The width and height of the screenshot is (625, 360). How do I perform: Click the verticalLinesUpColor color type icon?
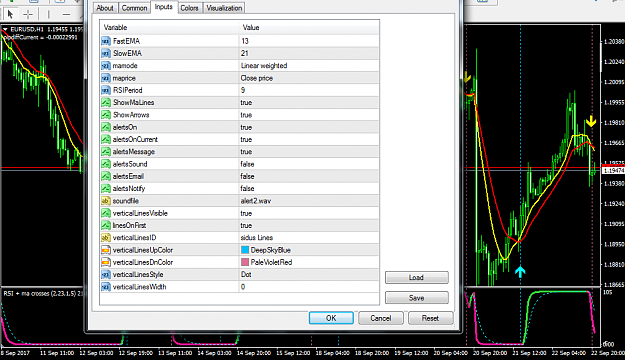click(x=106, y=250)
